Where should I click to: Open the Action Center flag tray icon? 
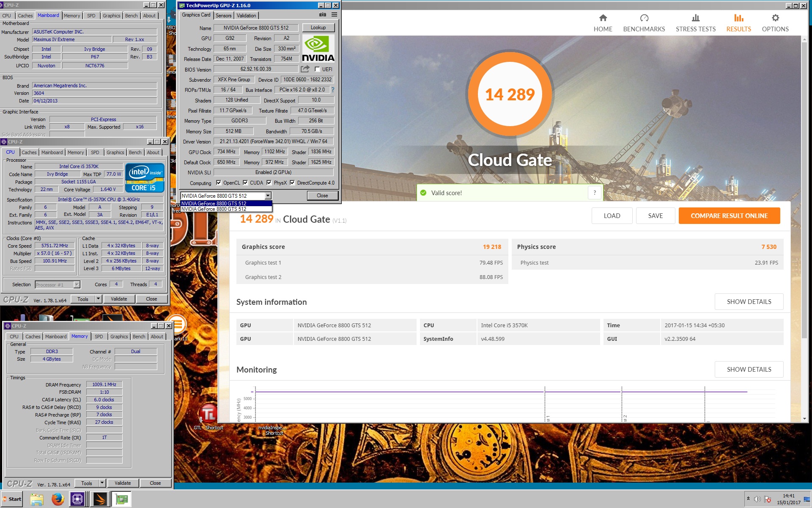tap(768, 499)
